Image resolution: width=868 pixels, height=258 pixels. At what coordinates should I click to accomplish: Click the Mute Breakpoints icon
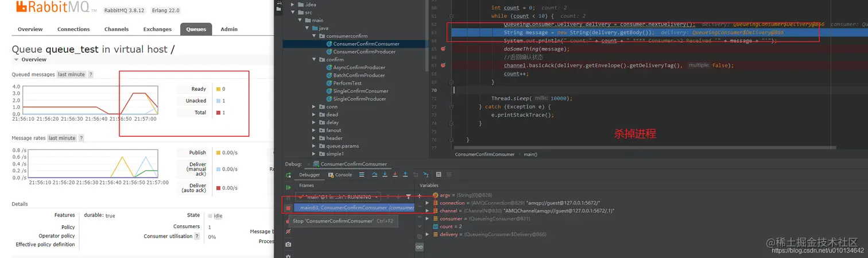[x=288, y=232]
